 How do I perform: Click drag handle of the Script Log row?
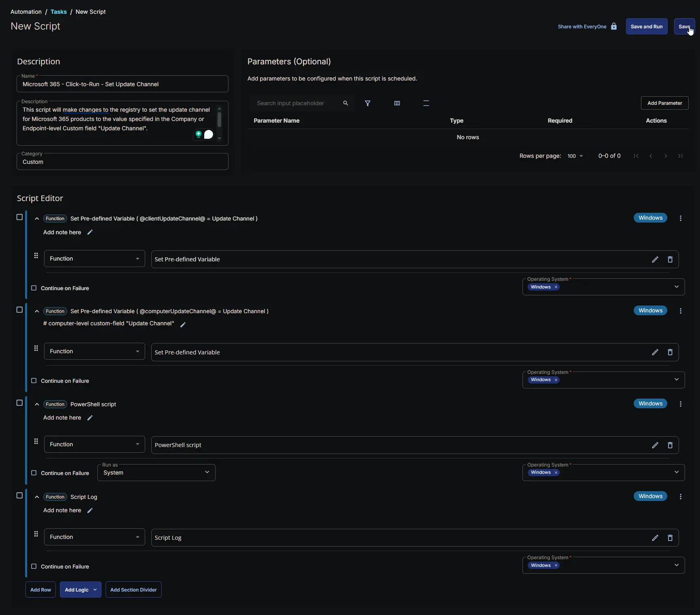tap(36, 534)
